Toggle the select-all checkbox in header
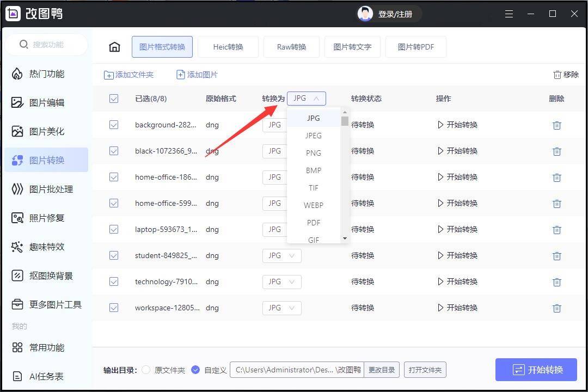The image size is (588, 392). [x=114, y=99]
